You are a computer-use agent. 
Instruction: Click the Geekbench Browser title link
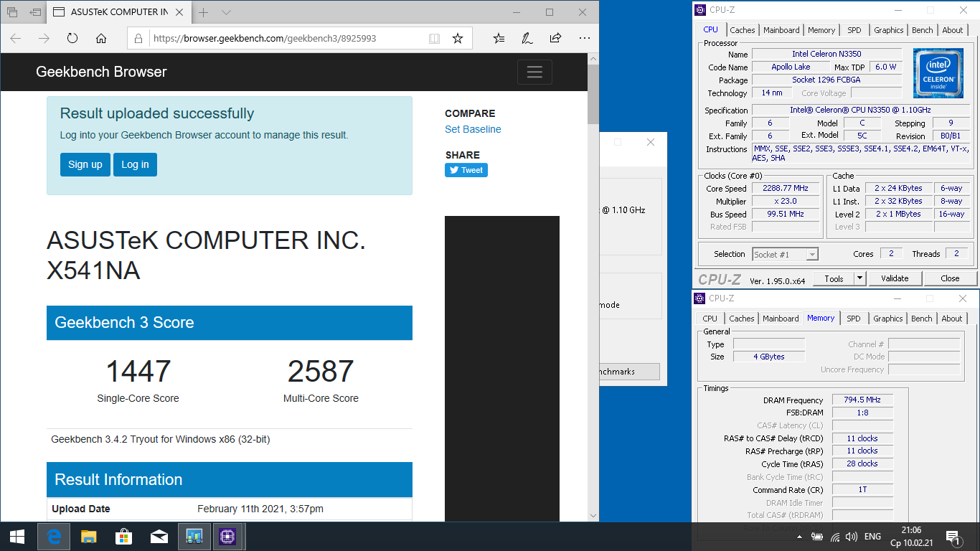(x=101, y=72)
